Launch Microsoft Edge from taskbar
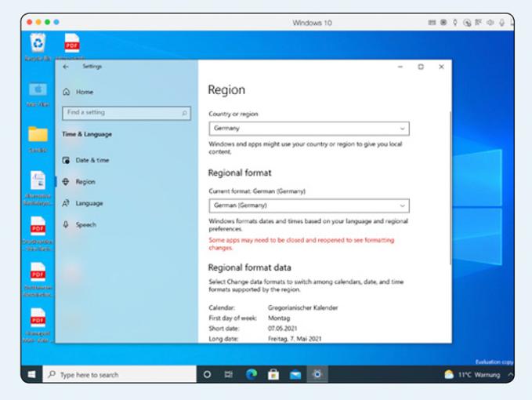Viewport: 532px width, 400px height. (x=252, y=374)
